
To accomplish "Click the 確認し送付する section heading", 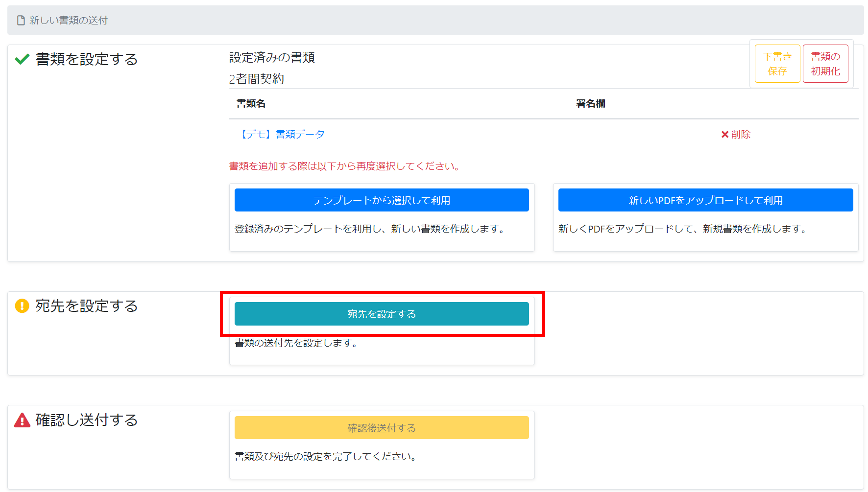I will tap(87, 420).
